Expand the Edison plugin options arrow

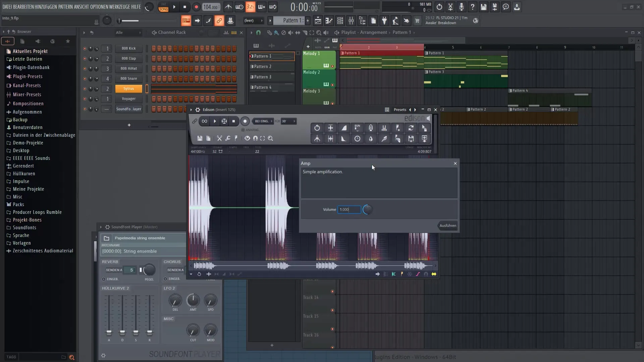(191, 110)
